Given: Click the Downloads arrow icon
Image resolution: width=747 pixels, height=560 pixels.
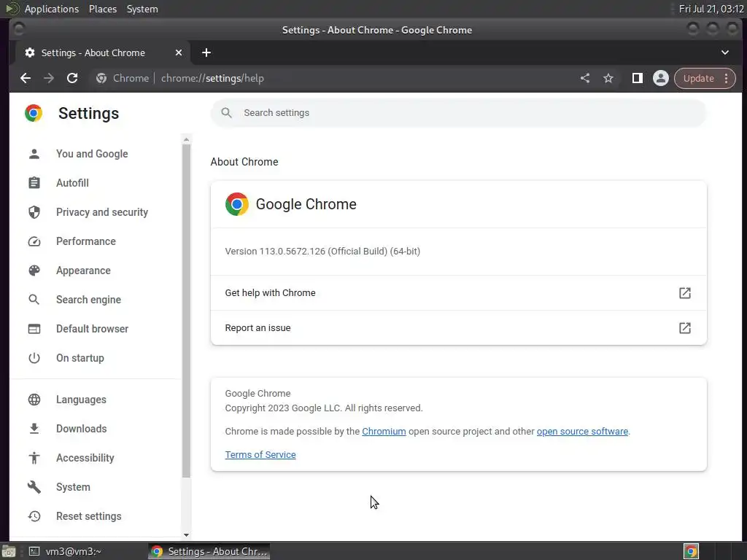Looking at the screenshot, I should pyautogui.click(x=34, y=429).
